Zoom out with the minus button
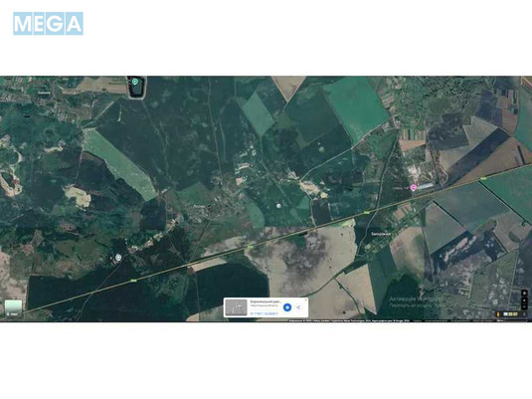Screen dimensions: 532x399 tap(524, 306)
